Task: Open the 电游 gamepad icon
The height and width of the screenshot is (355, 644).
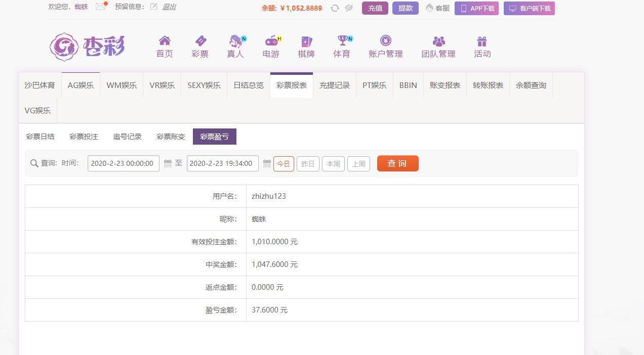Action: pyautogui.click(x=271, y=41)
